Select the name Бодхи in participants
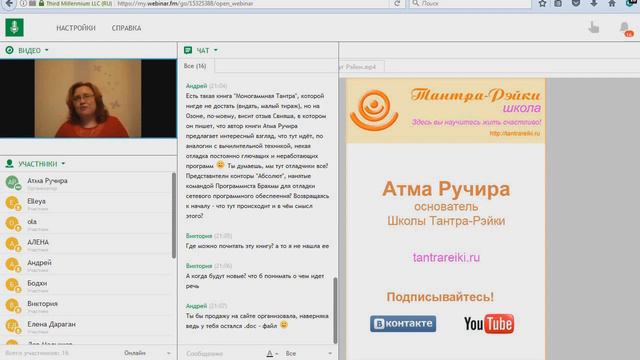The height and width of the screenshot is (360, 640). tap(37, 283)
